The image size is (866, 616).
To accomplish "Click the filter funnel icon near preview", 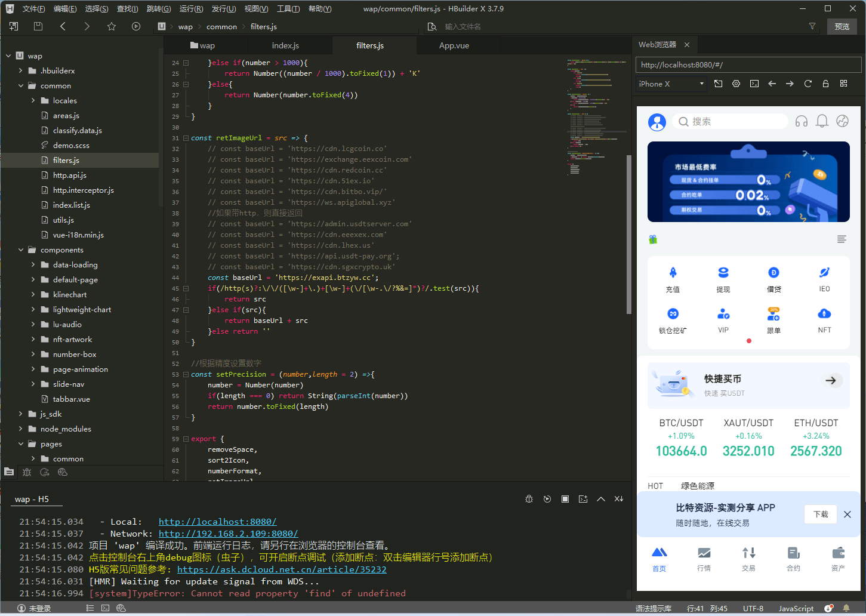I will 812,26.
